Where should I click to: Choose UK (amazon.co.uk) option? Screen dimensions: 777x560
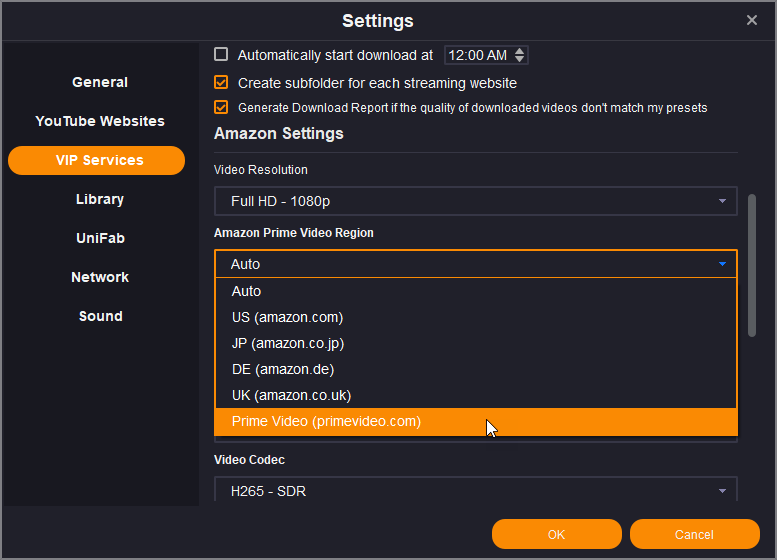pos(291,395)
